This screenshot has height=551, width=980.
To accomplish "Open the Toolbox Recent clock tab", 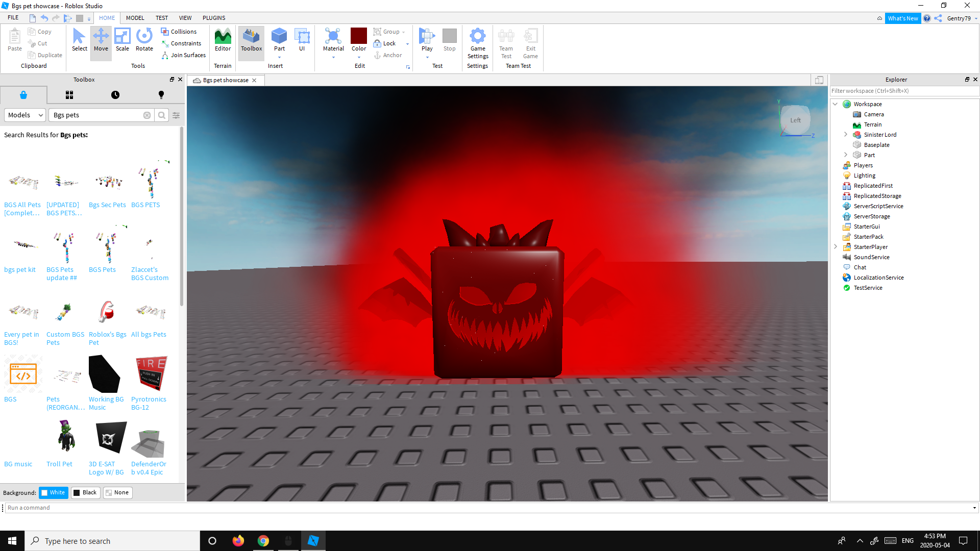I will 115,95.
